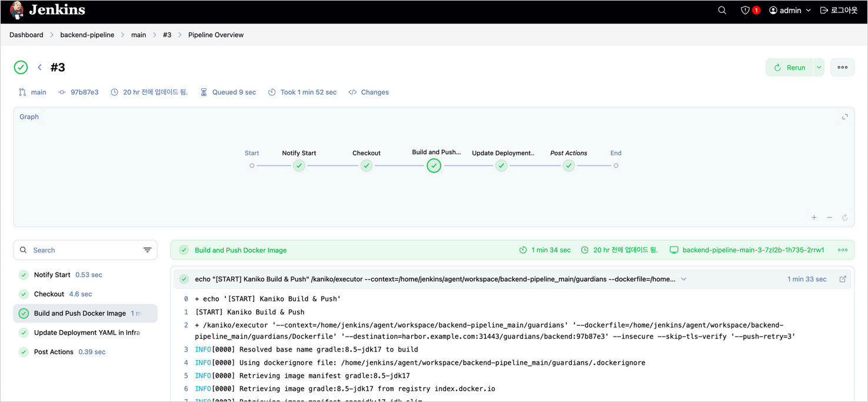Click the 1 min 34 sec stage duration

pyautogui.click(x=545, y=250)
